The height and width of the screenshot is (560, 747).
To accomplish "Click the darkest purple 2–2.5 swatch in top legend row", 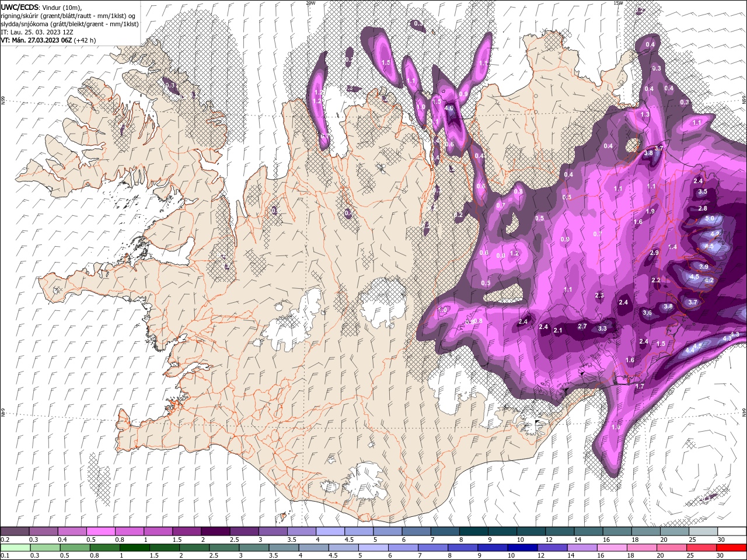I will [215, 531].
